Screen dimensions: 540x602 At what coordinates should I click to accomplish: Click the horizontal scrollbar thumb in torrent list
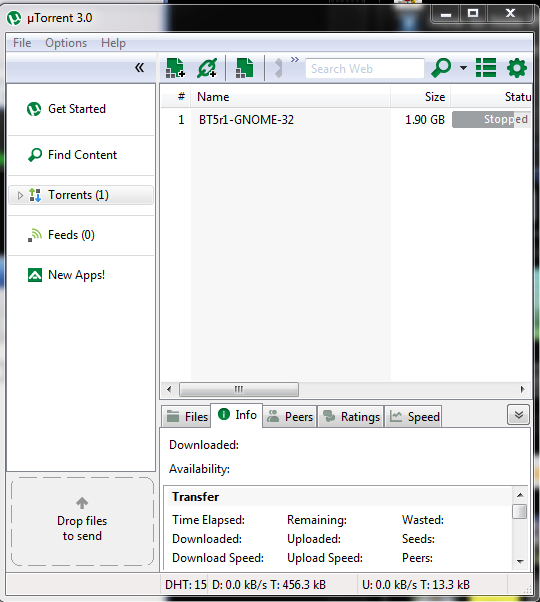(239, 389)
